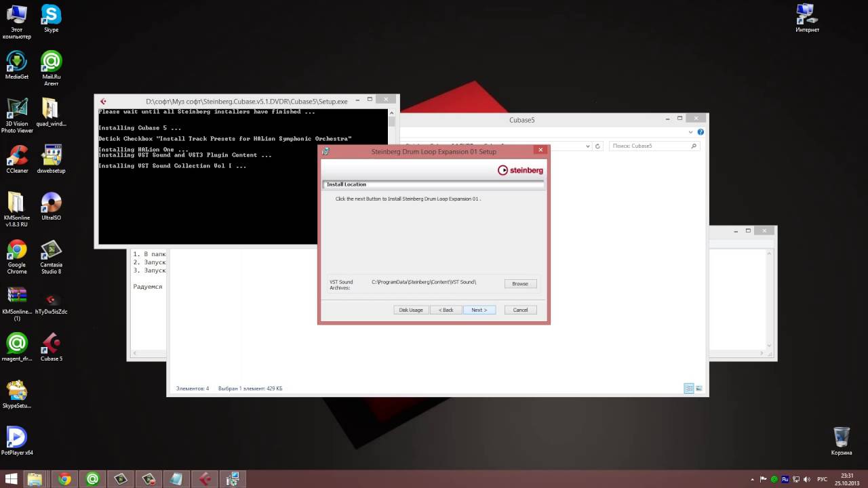868x488 pixels.
Task: Click the 'Installing Cubase 5 ...' console line
Action: (140, 128)
